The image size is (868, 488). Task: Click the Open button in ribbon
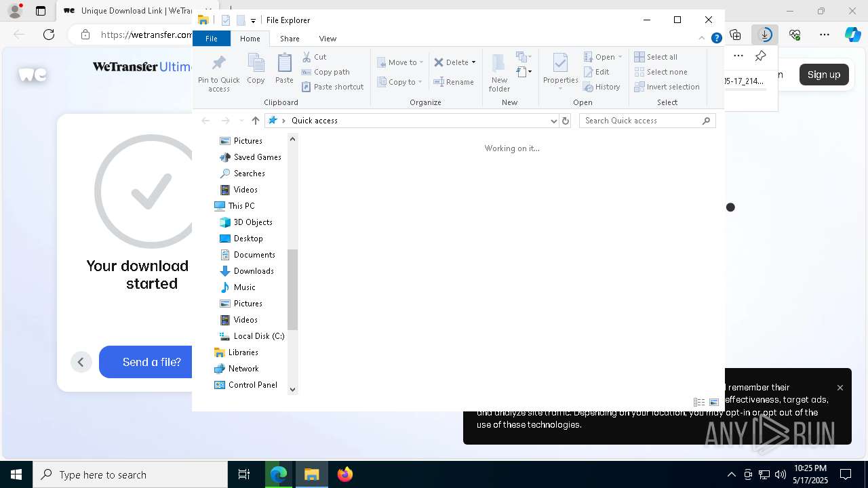click(602, 57)
